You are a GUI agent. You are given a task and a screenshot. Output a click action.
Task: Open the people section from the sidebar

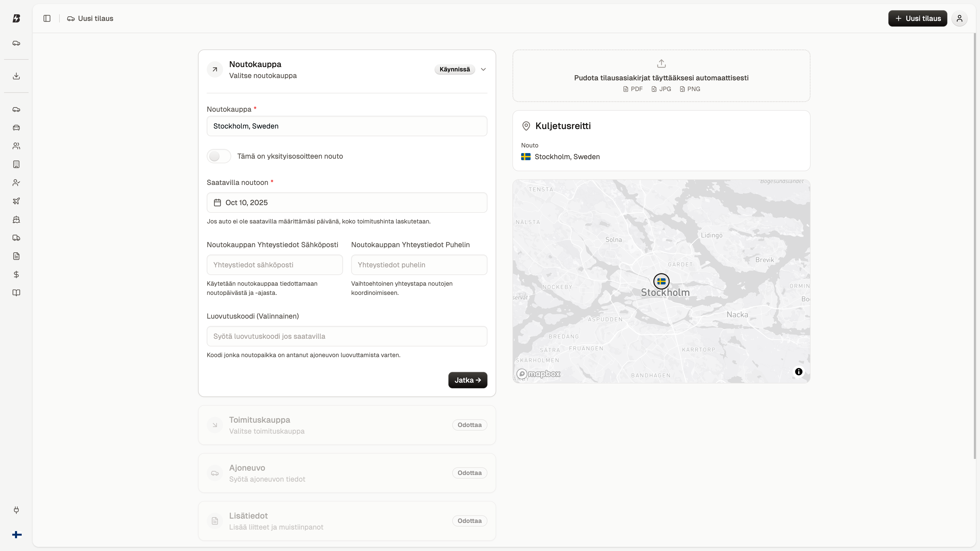pos(16,146)
